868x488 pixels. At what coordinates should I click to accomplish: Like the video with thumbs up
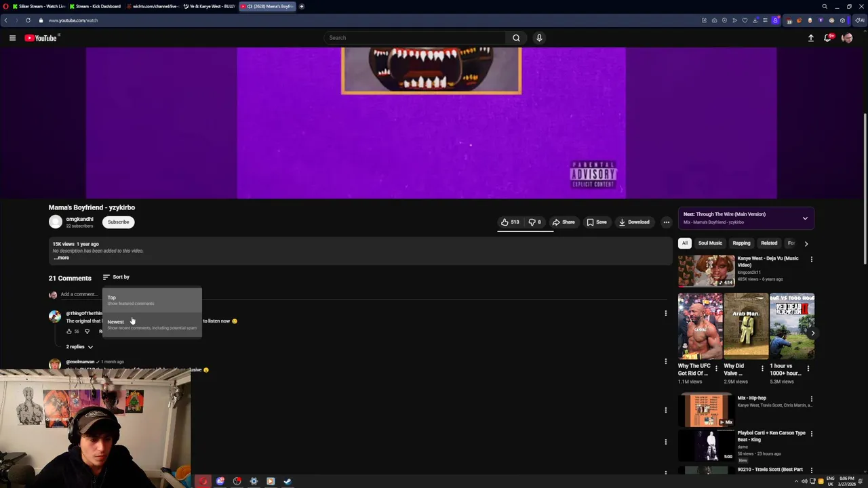click(x=510, y=222)
